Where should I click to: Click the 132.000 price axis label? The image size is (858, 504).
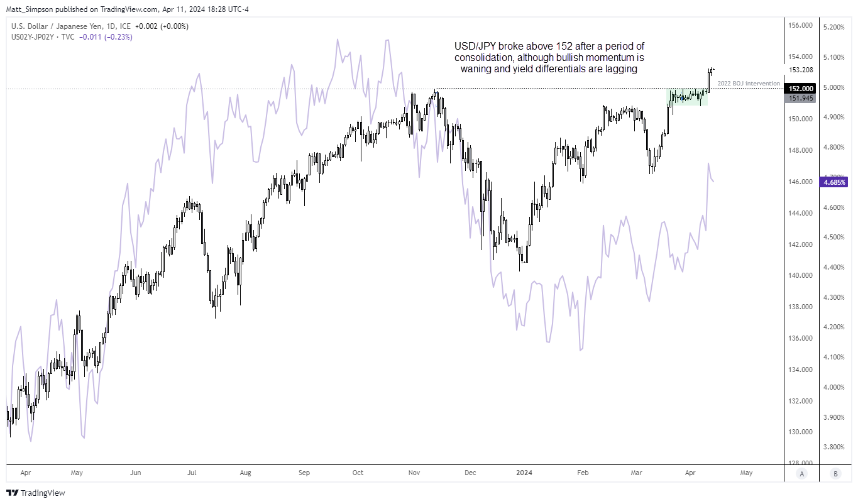coord(800,401)
